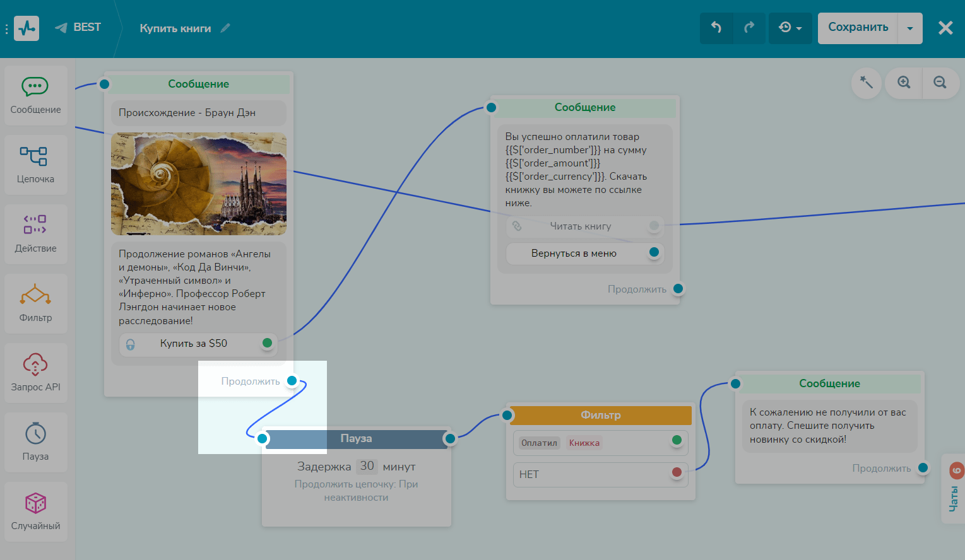Click the magic wand auto-arrange icon

tap(867, 83)
